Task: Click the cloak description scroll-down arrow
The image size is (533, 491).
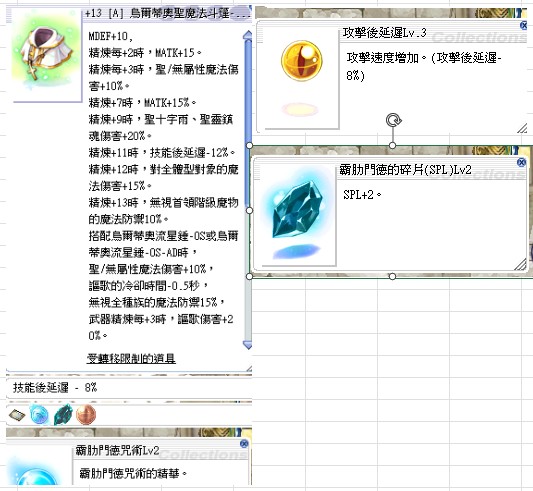Action: point(248,345)
